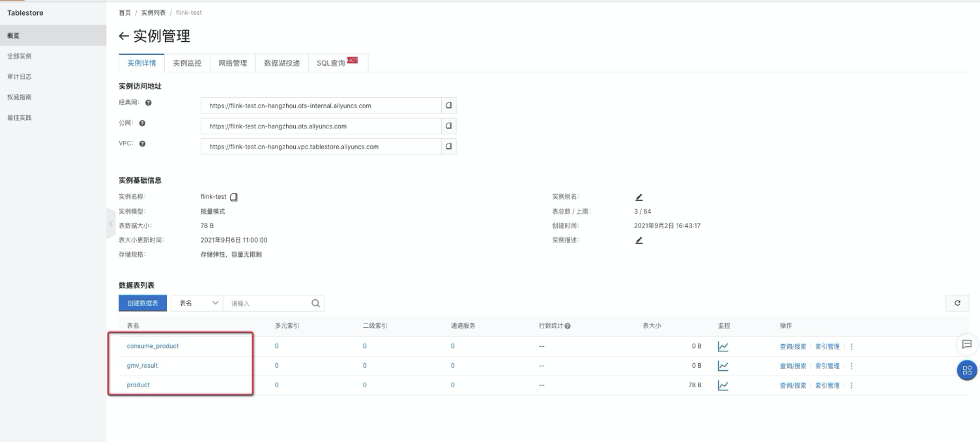Screen dimensions: 980x442
Task: Open help tooltip for 公网
Action: [142, 123]
